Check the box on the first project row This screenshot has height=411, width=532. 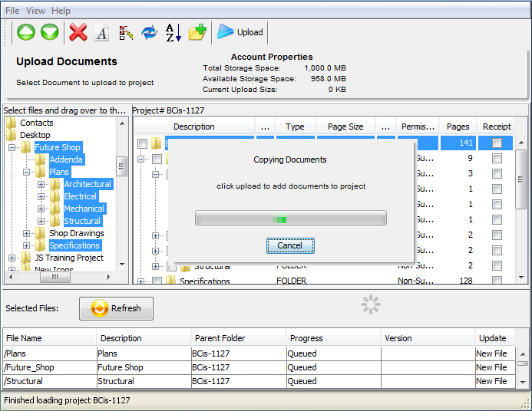click(x=142, y=143)
